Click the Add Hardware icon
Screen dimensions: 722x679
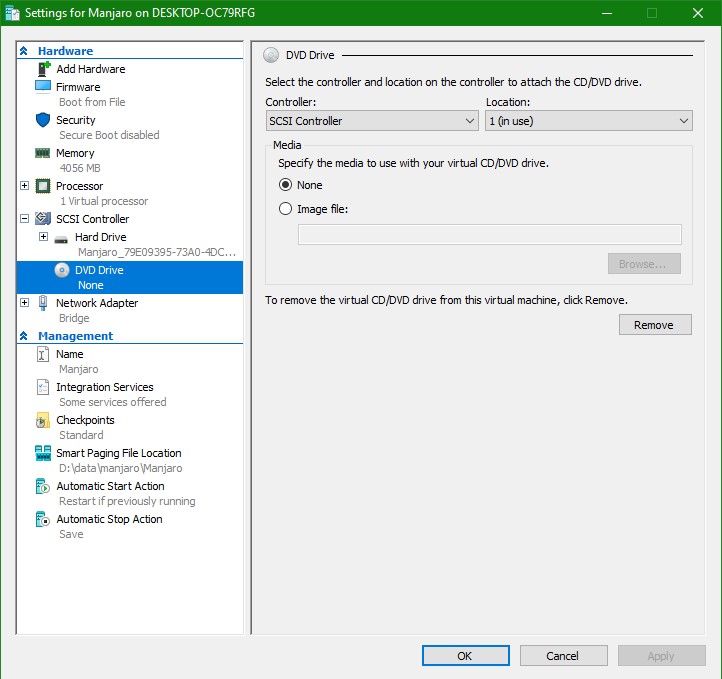click(43, 69)
